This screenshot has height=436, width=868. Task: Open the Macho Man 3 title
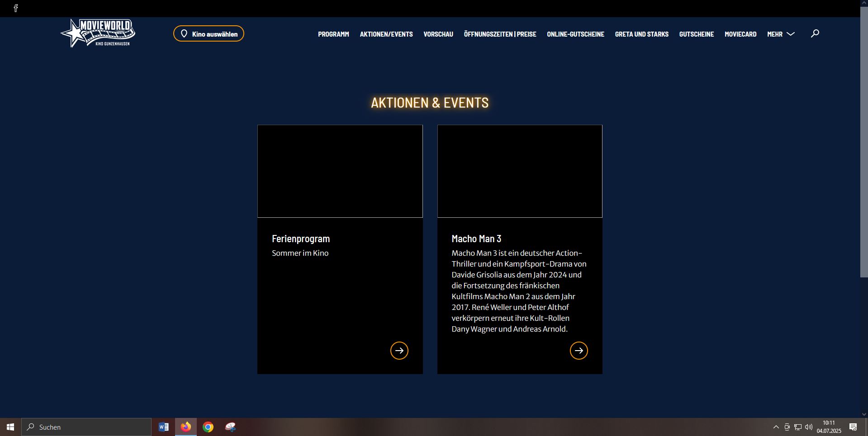(x=476, y=239)
